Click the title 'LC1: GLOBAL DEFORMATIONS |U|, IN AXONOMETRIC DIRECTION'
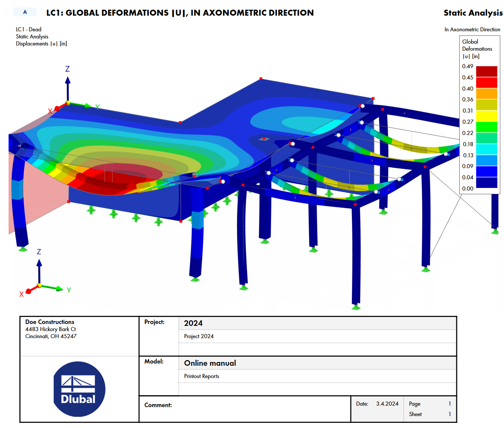Screen dimensions: 504x428 pos(180,13)
